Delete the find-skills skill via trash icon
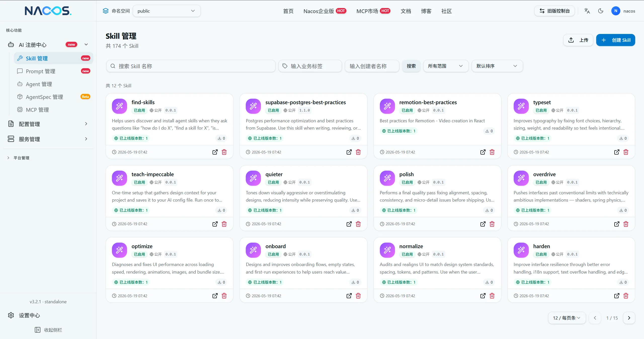 point(224,152)
